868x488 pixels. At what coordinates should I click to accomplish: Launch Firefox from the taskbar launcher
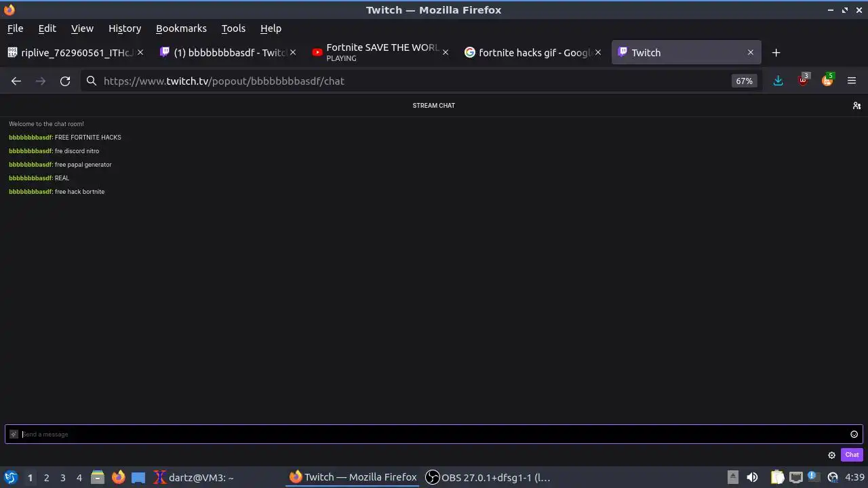point(118,477)
